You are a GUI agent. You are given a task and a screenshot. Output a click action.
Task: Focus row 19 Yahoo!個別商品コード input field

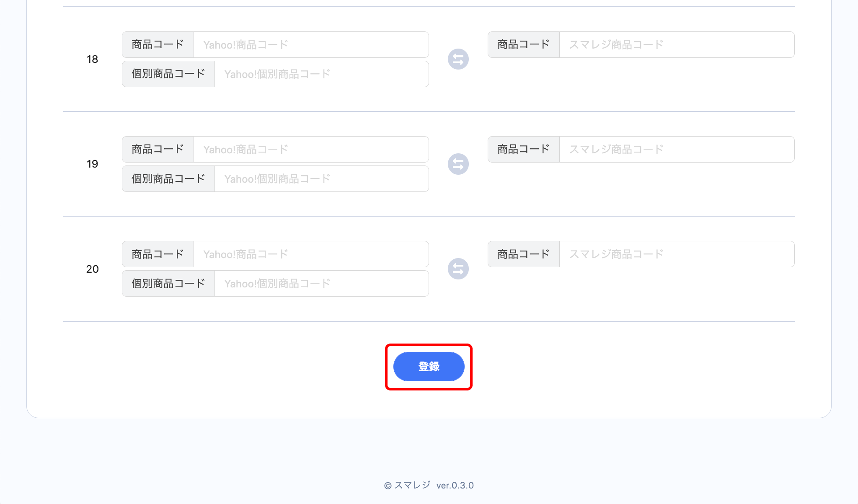tap(321, 179)
